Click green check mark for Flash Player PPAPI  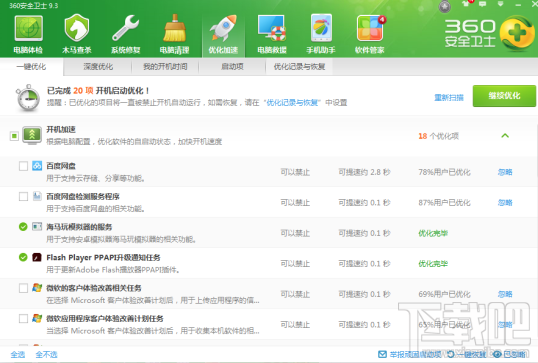tap(23, 257)
